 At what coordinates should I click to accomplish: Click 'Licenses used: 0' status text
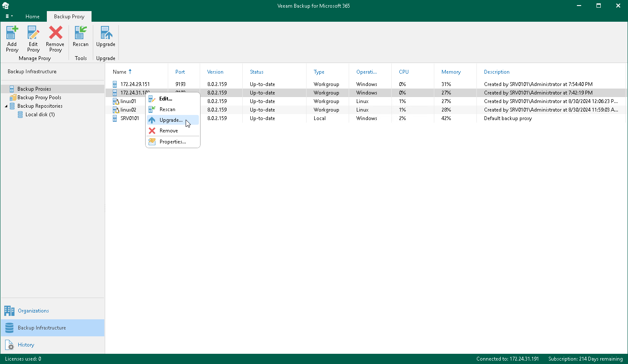click(x=23, y=359)
